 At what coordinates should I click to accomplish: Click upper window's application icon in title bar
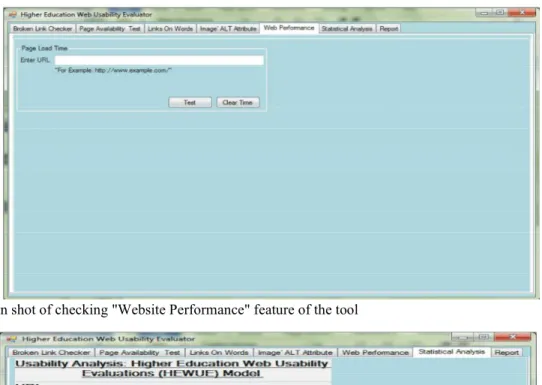pyautogui.click(x=13, y=15)
